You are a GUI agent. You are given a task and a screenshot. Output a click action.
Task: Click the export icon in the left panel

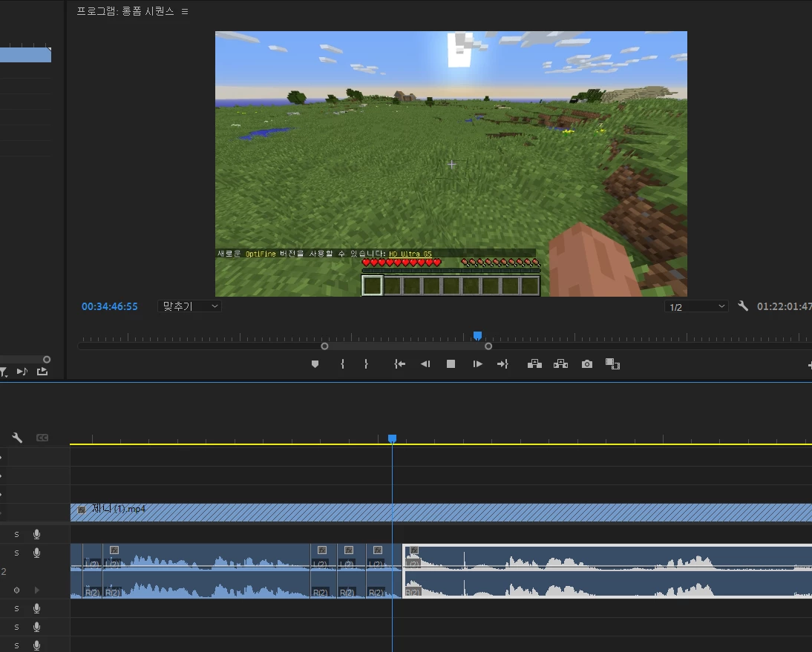coord(42,372)
